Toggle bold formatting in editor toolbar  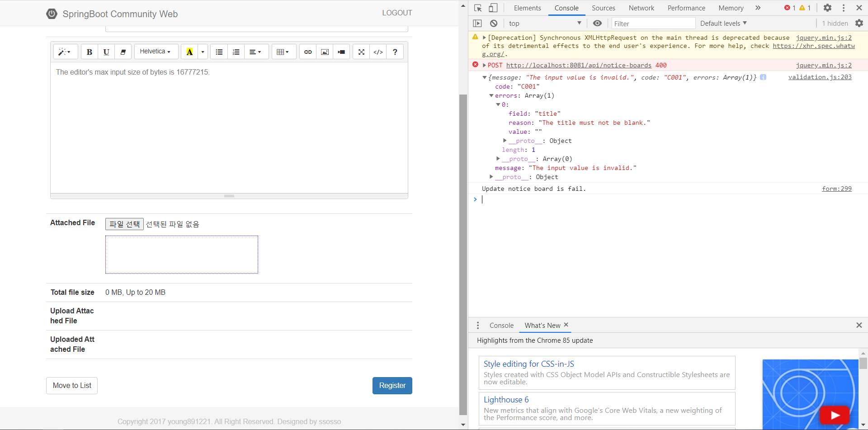[x=90, y=52]
